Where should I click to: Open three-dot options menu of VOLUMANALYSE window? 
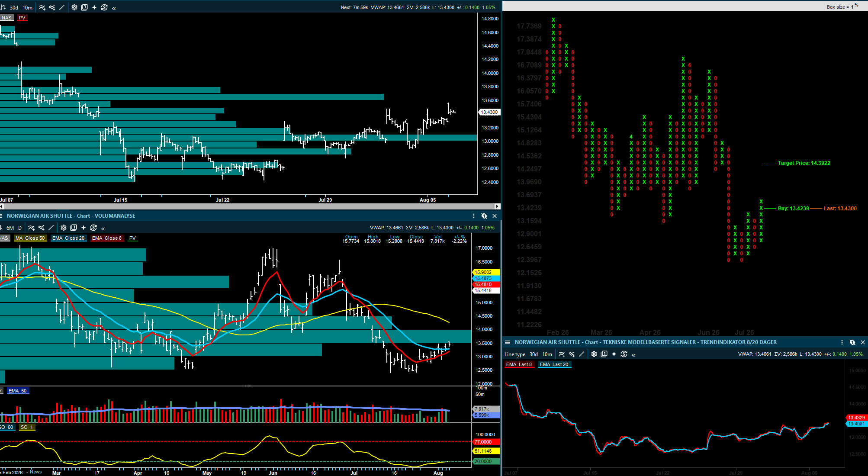coord(474,216)
